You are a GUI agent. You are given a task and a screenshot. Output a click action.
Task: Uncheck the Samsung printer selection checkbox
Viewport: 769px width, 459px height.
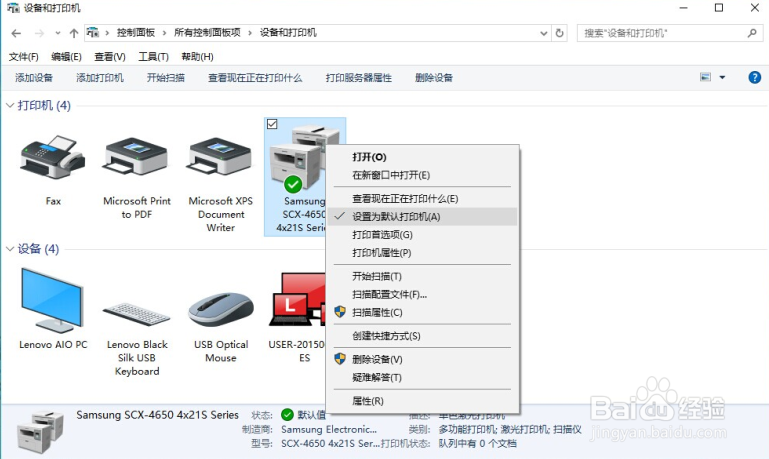(272, 125)
